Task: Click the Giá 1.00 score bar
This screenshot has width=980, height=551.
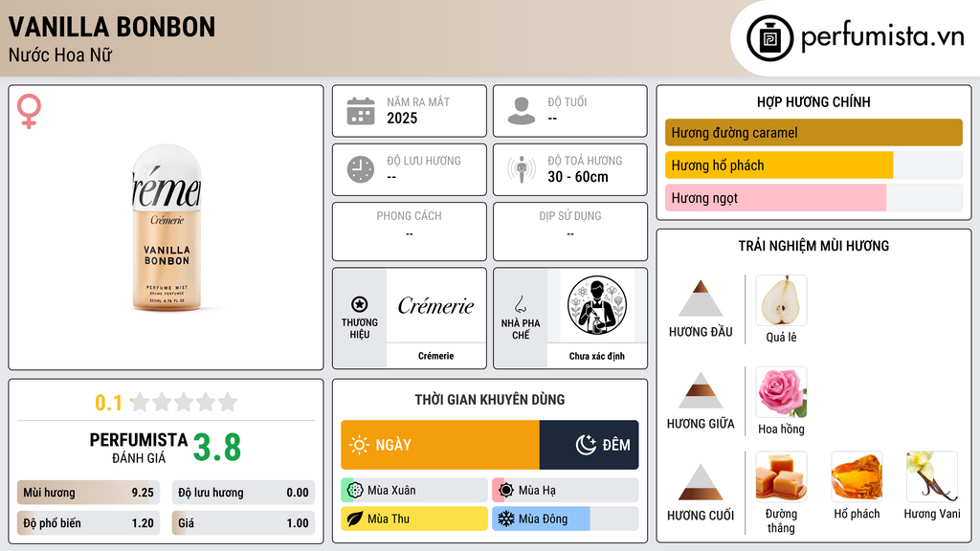Action: (x=243, y=523)
